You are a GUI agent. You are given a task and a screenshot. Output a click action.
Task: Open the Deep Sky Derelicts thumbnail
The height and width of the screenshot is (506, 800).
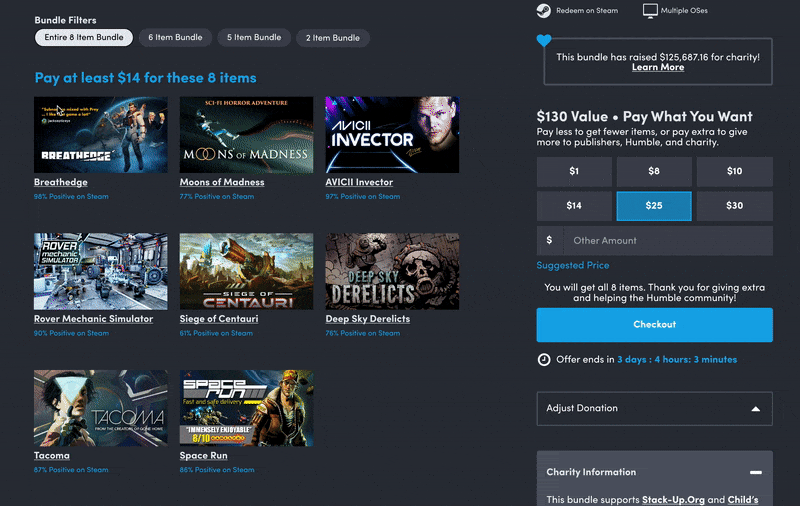[x=392, y=271]
